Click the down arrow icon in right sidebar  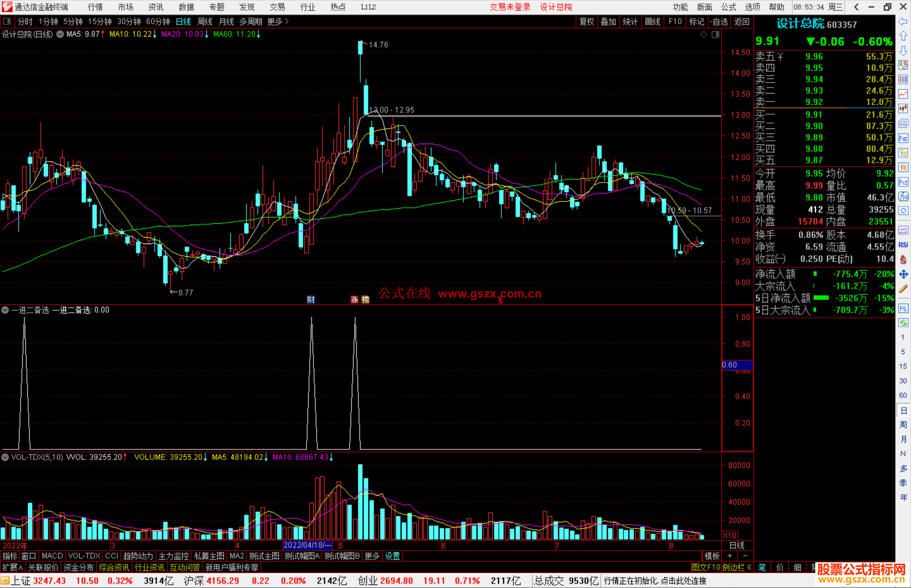[x=903, y=51]
